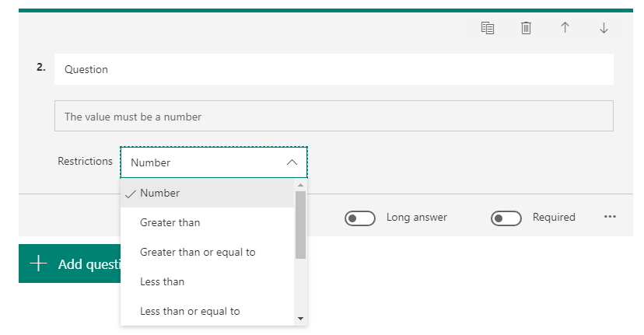Choose the Less than restriction
This screenshot has height=335, width=644.
coord(208,281)
